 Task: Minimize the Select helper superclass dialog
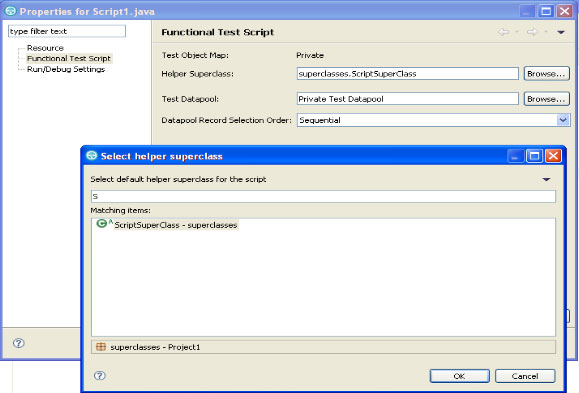click(x=515, y=156)
